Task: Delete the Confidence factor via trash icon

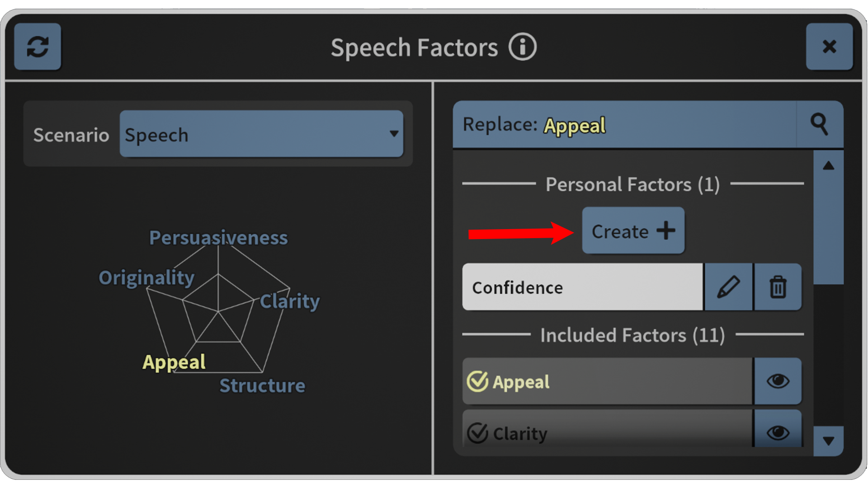Action: [778, 287]
